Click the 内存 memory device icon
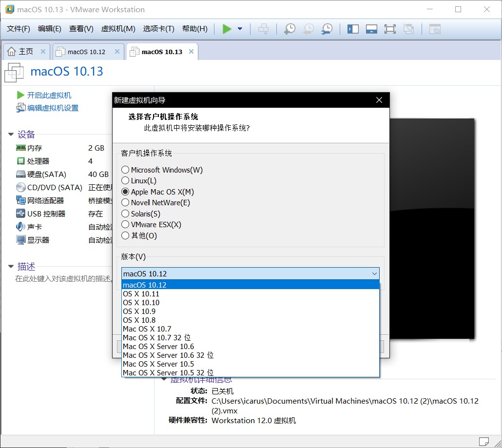 [20, 148]
